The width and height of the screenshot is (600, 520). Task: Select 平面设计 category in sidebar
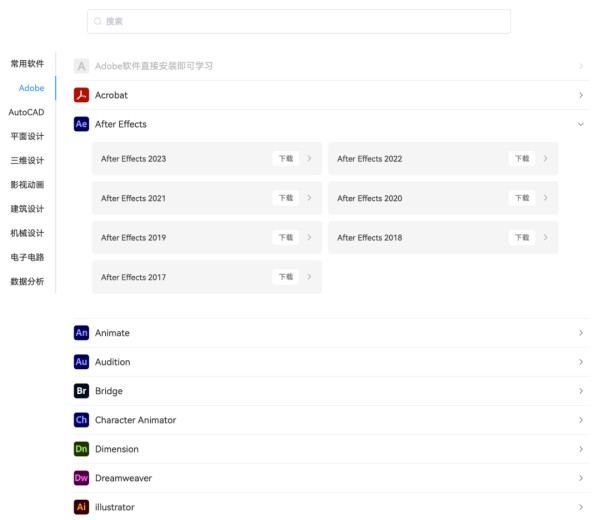27,136
